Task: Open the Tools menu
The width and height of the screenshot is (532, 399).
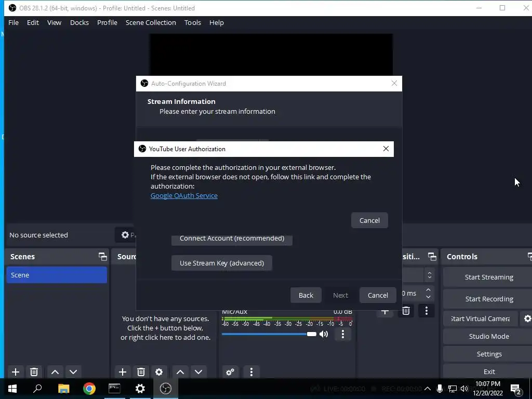Action: 193,22
